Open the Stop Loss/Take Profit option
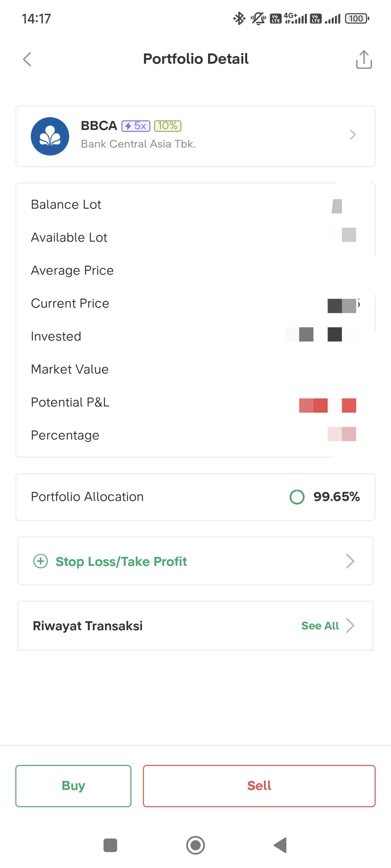The height and width of the screenshot is (868, 391). (x=121, y=561)
